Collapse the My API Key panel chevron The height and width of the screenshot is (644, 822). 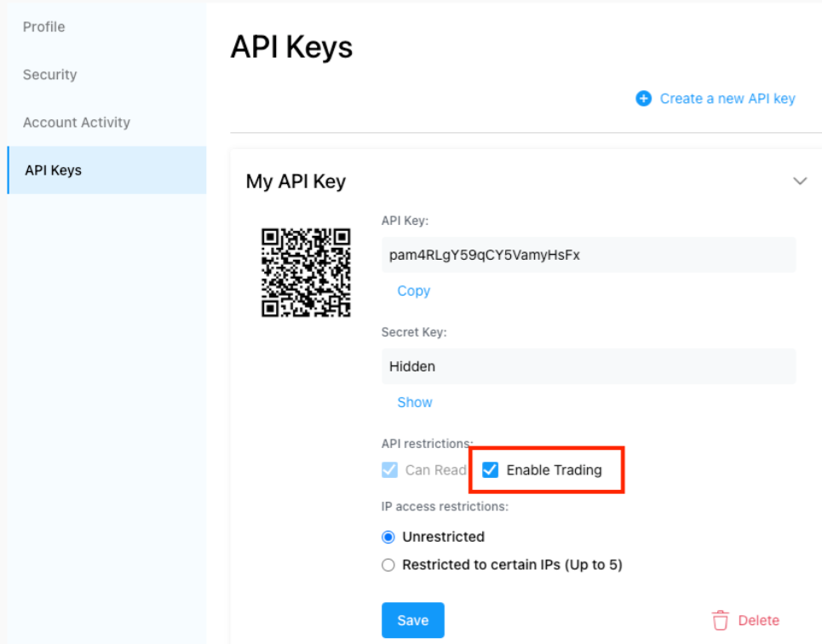pyautogui.click(x=800, y=181)
